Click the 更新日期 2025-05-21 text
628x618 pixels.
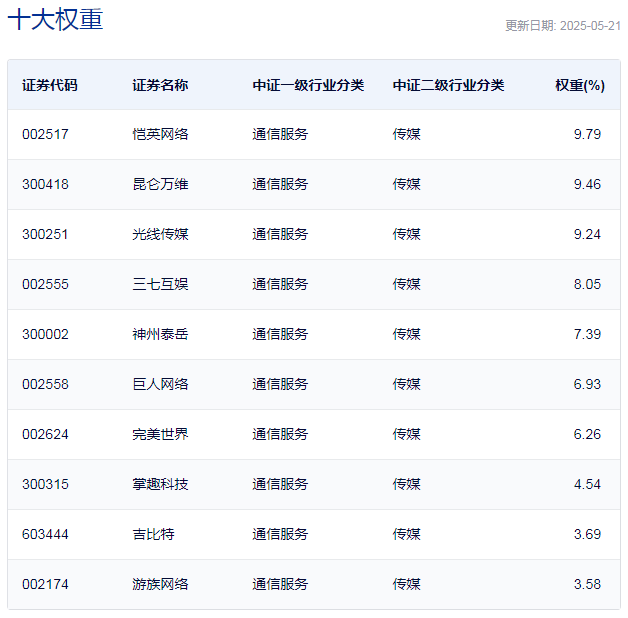tap(562, 26)
